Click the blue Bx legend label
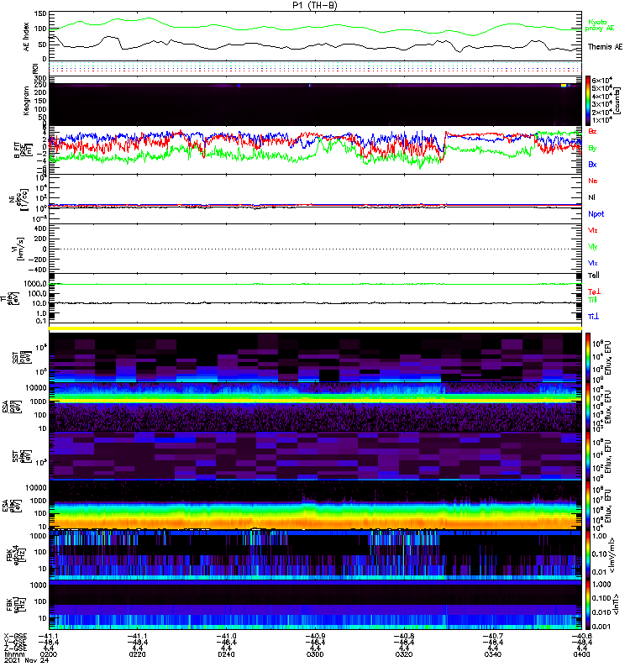The height and width of the screenshot is (672, 630). pyautogui.click(x=592, y=164)
